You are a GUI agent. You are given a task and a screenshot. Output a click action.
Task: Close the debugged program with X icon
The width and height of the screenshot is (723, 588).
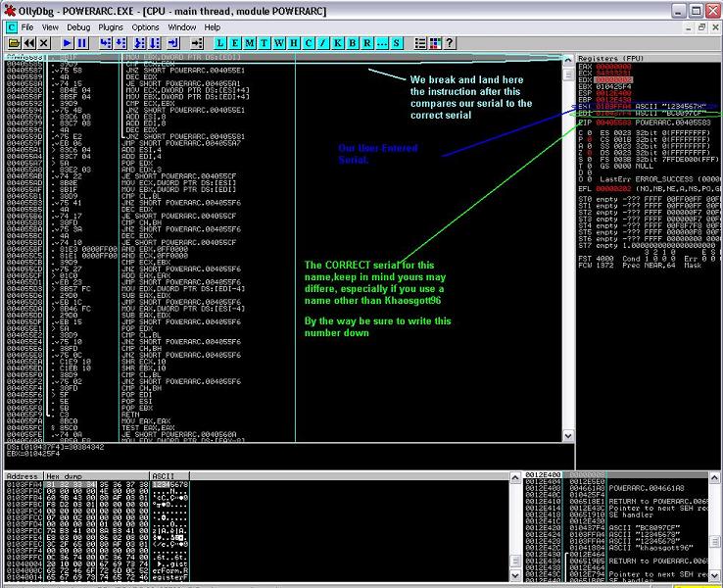44,43
